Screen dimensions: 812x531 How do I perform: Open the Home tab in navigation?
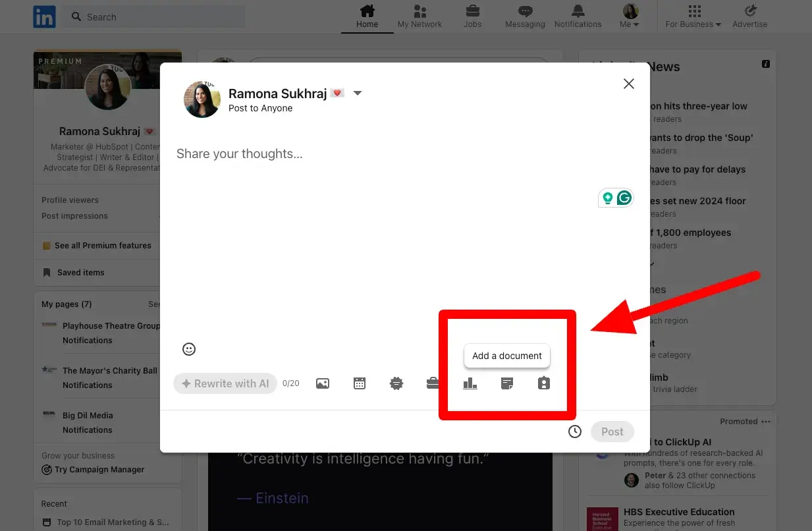[367, 17]
